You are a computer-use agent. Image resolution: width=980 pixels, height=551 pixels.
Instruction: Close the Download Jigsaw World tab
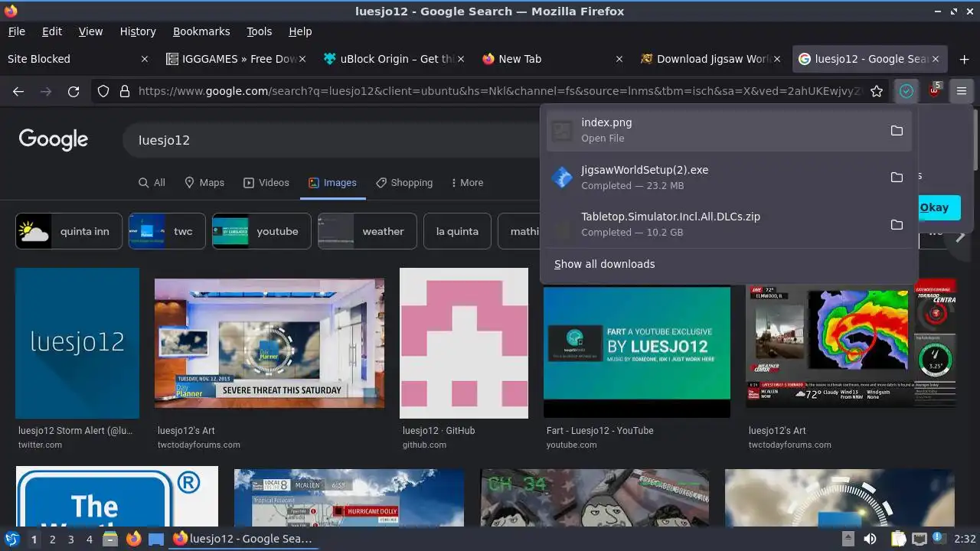tap(777, 59)
